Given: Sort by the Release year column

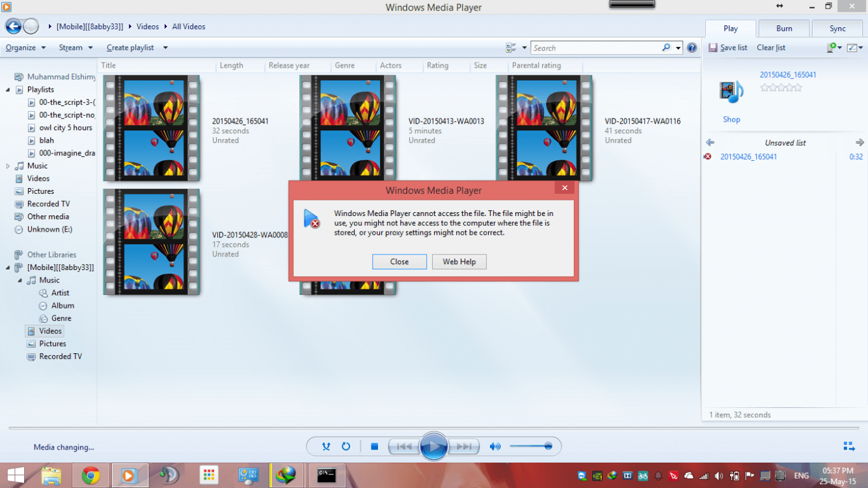Looking at the screenshot, I should pos(289,65).
